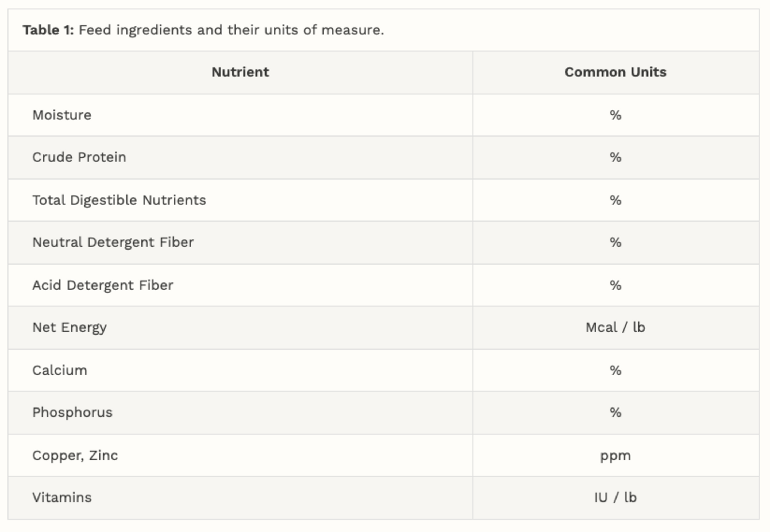
Task: Select the Moisture row cell
Action: (62, 115)
